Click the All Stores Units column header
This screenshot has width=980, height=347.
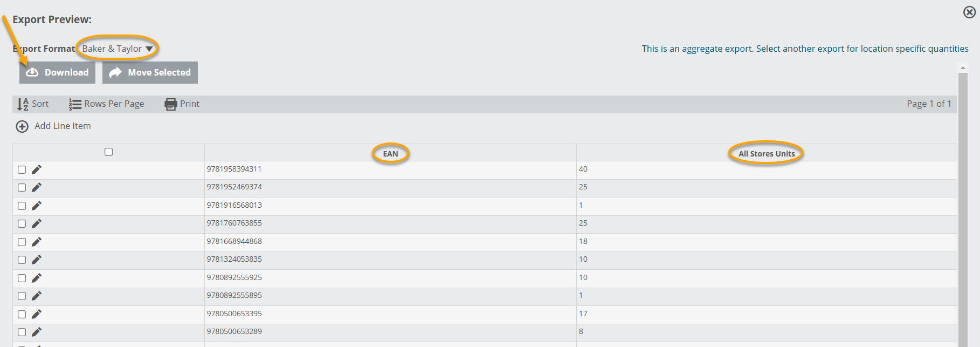[x=766, y=154]
